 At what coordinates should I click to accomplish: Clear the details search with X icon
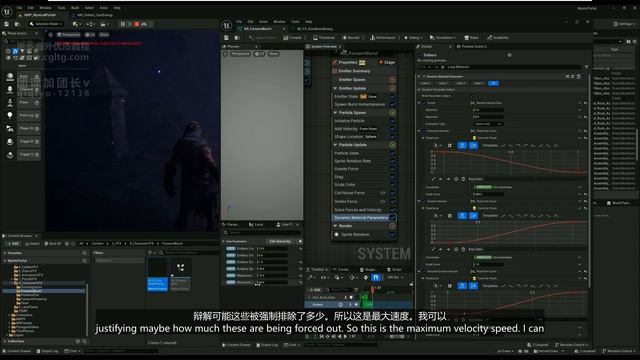pos(442,67)
